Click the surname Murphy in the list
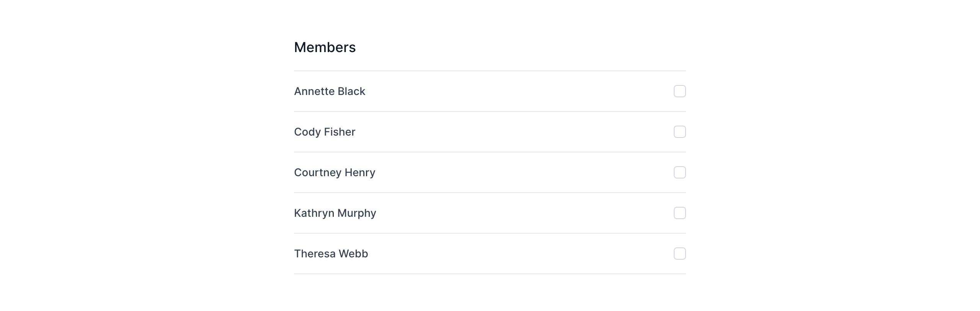980x311 pixels. tap(357, 213)
